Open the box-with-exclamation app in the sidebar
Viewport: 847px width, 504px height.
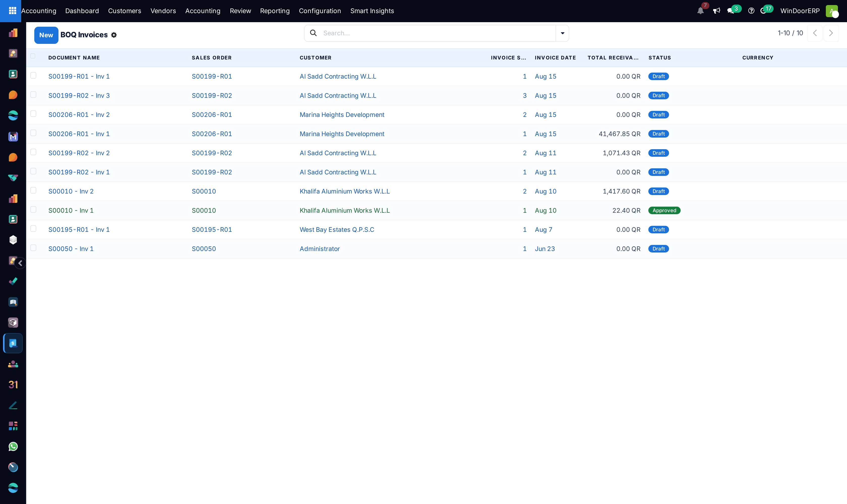(13, 323)
